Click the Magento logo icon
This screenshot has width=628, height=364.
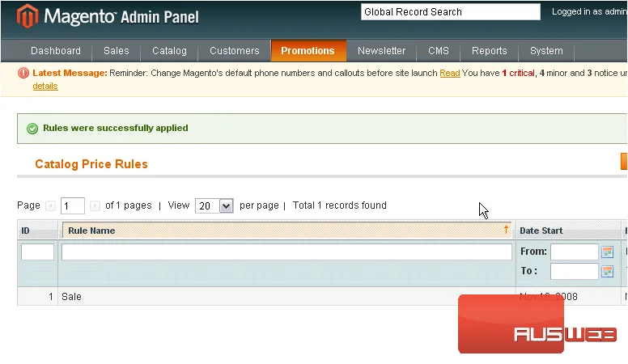pyautogui.click(x=28, y=16)
